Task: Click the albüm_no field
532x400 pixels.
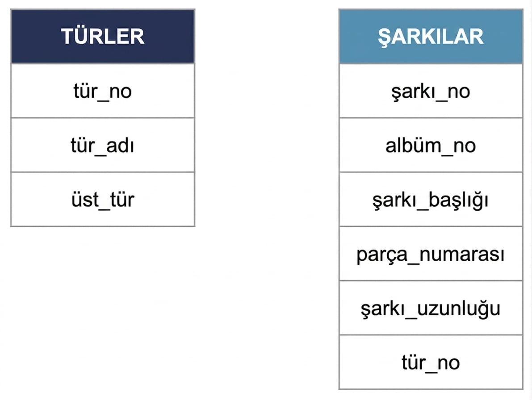Action: 431,145
